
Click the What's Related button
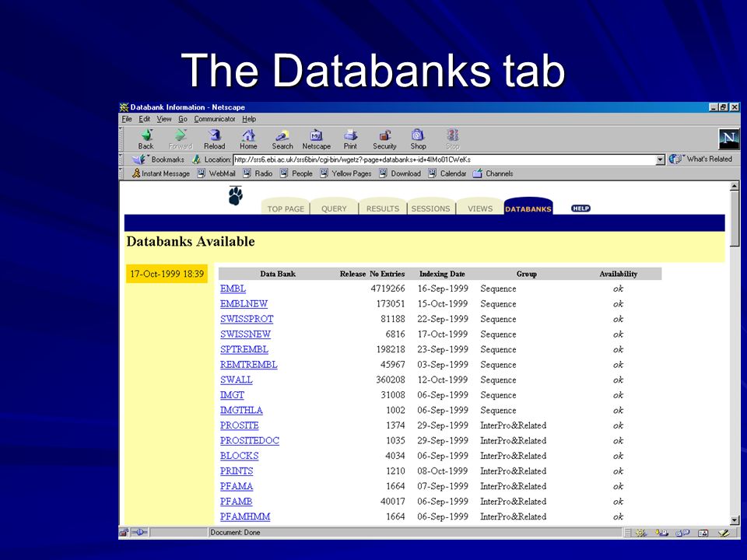tap(701, 159)
